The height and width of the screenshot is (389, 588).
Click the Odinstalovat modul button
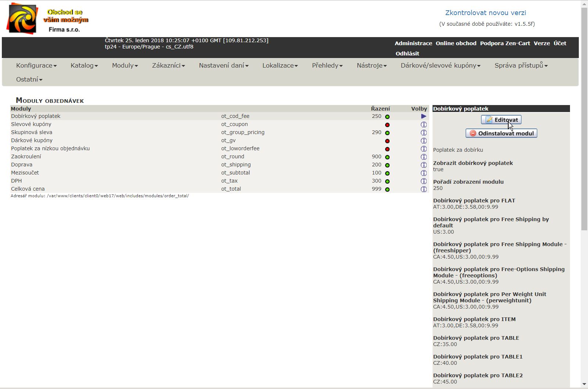coord(501,133)
